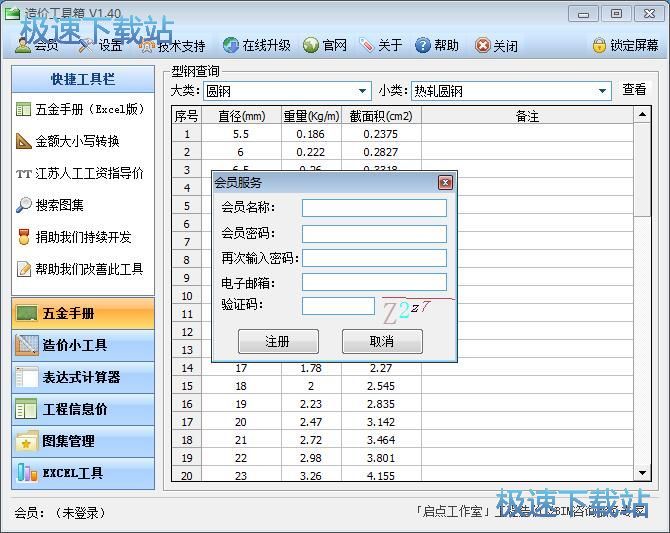This screenshot has width=670, height=533.
Task: Click the 查看 view button
Action: point(634,89)
